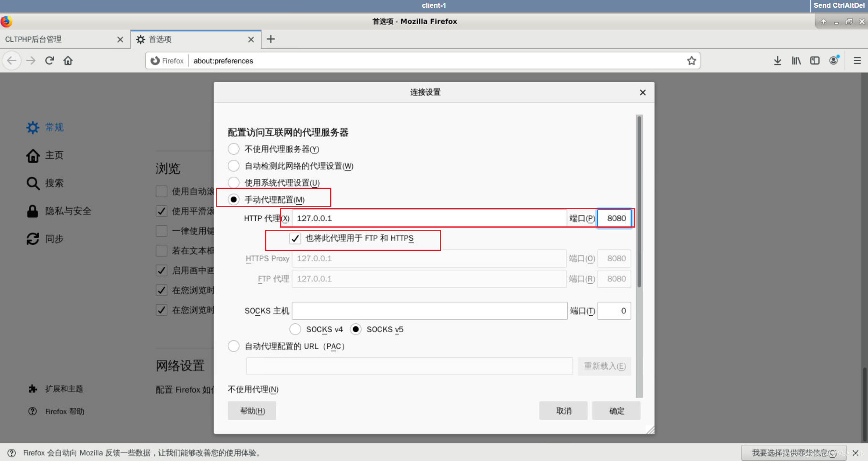Open the 同步 sync category
The image size is (868, 461).
click(45, 239)
